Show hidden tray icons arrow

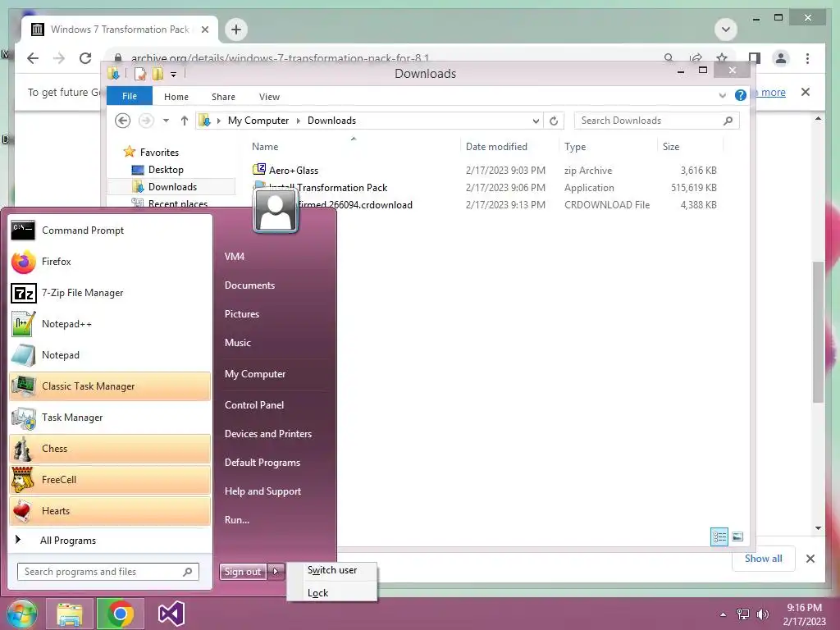point(724,614)
